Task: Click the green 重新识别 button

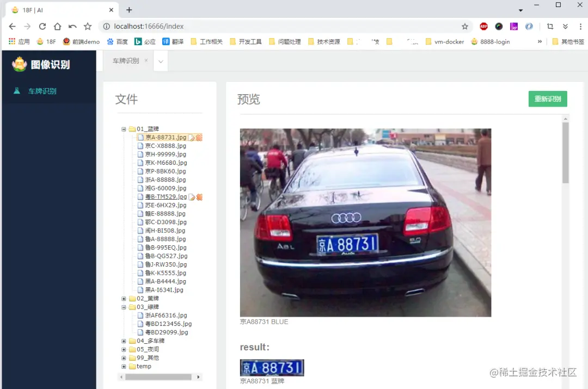Action: click(x=548, y=98)
